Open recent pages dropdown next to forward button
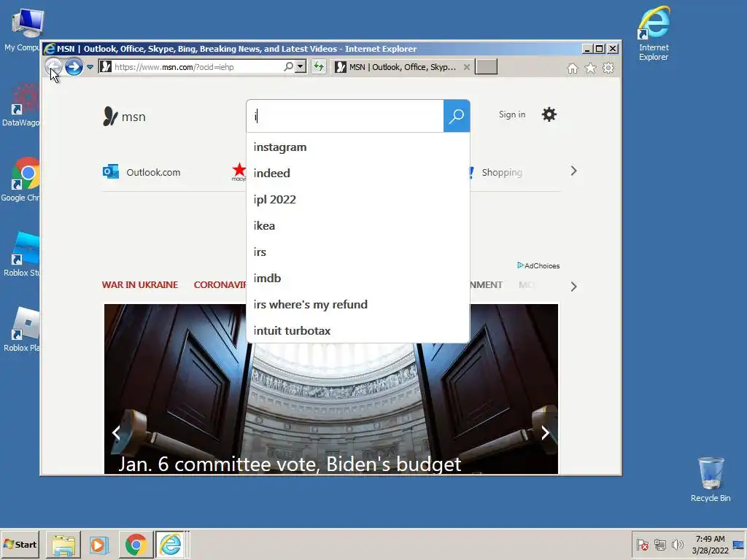 click(90, 67)
